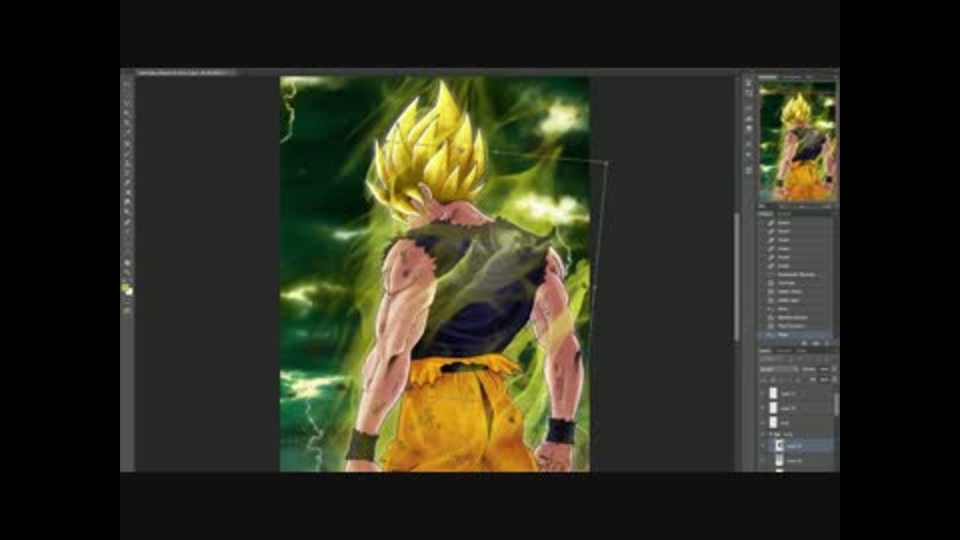Image resolution: width=960 pixels, height=540 pixels.
Task: Click the Layers panel vertical scrollbar
Action: click(837, 404)
